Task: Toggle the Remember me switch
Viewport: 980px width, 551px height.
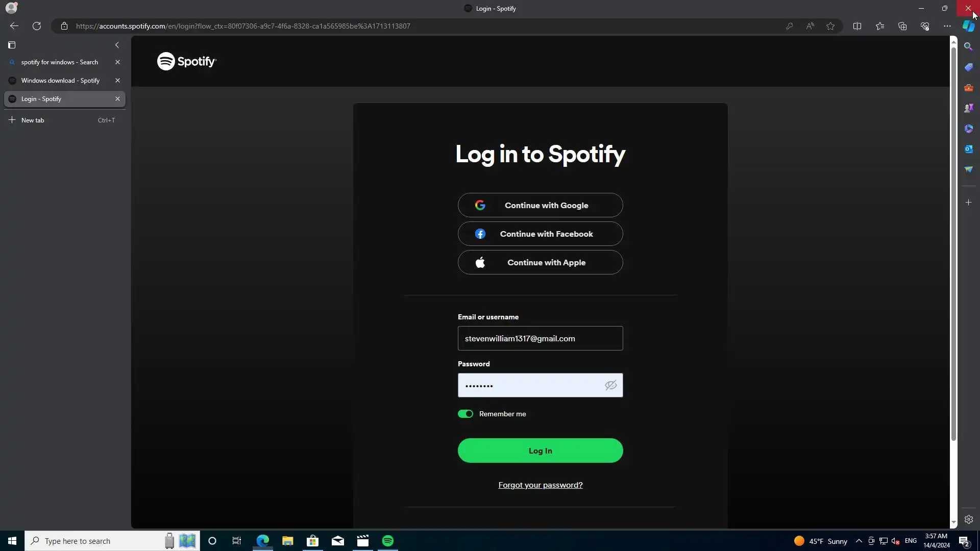Action: (x=465, y=414)
